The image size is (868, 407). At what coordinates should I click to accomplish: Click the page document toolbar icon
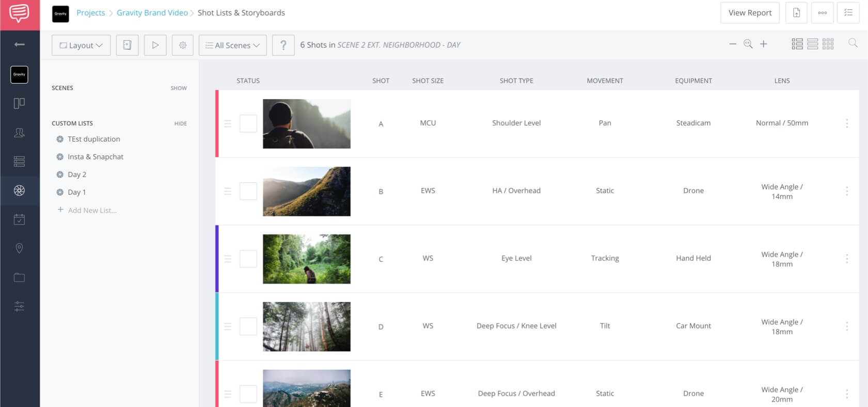tap(127, 45)
